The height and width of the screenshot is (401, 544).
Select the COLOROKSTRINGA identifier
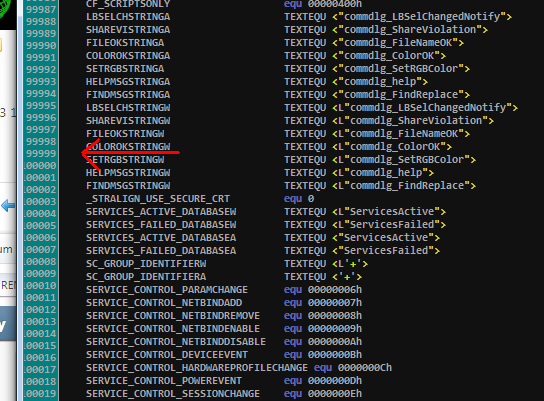pos(128,56)
